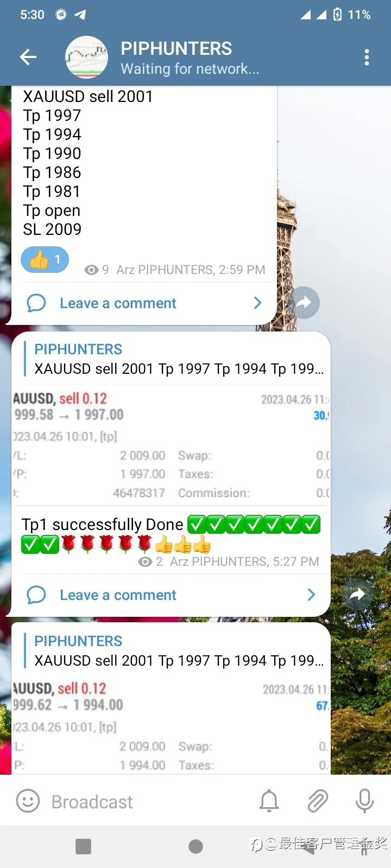Image resolution: width=391 pixels, height=868 pixels.
Task: Expand comments chevron on signal post
Action: coord(258,303)
